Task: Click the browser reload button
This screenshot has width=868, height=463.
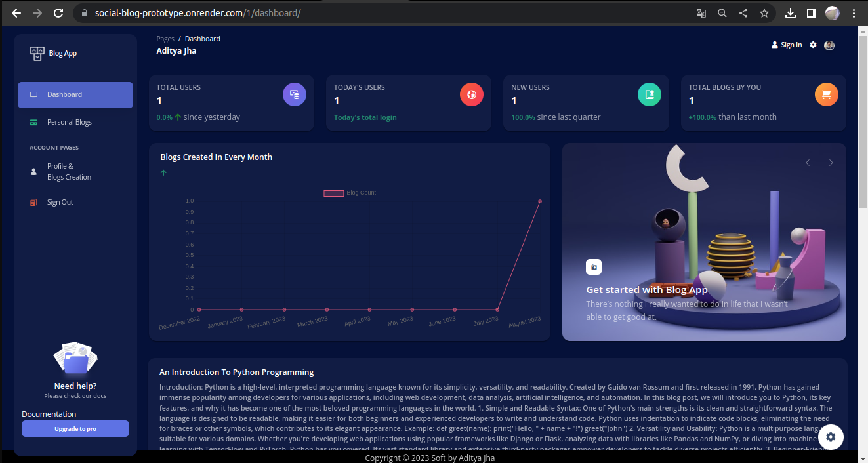Action: (58, 12)
